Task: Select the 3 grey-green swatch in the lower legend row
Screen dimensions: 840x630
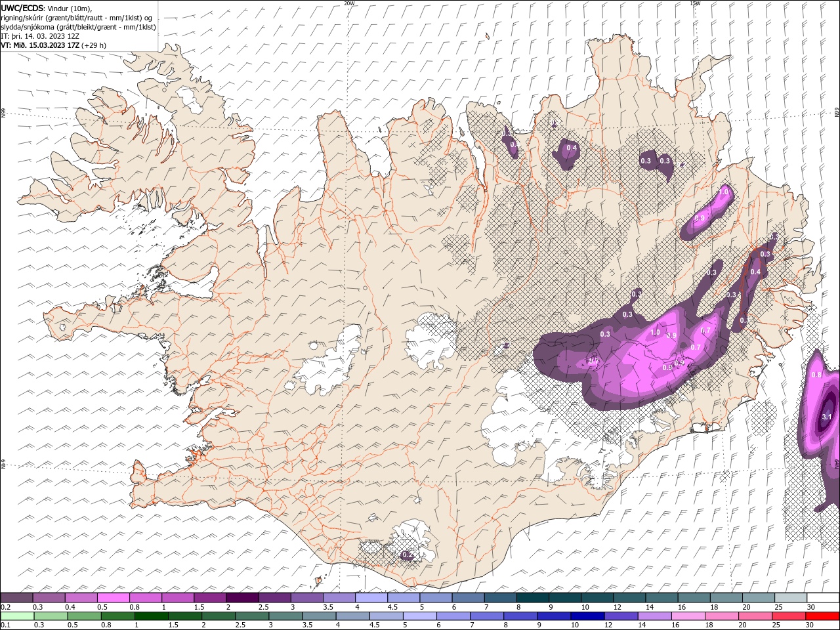Action: click(285, 616)
